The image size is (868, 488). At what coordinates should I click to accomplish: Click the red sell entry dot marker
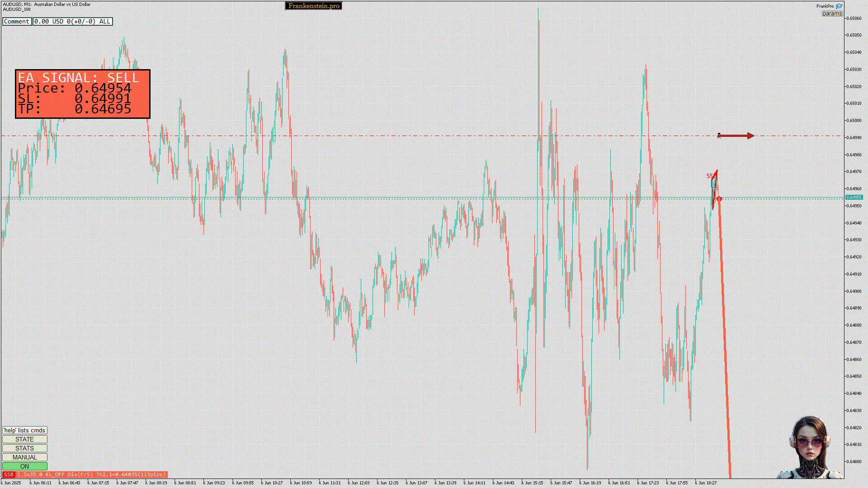pyautogui.click(x=719, y=199)
